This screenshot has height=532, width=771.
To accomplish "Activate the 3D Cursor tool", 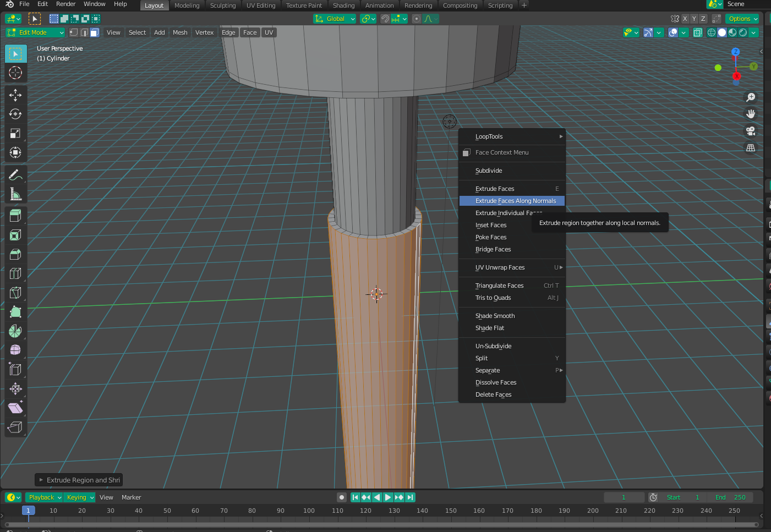I will 15,73.
